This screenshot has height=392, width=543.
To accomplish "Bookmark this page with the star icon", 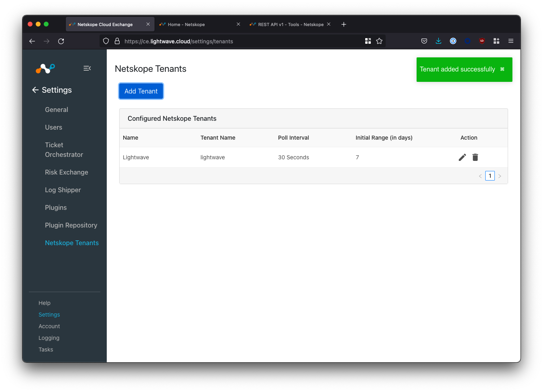I will point(379,41).
